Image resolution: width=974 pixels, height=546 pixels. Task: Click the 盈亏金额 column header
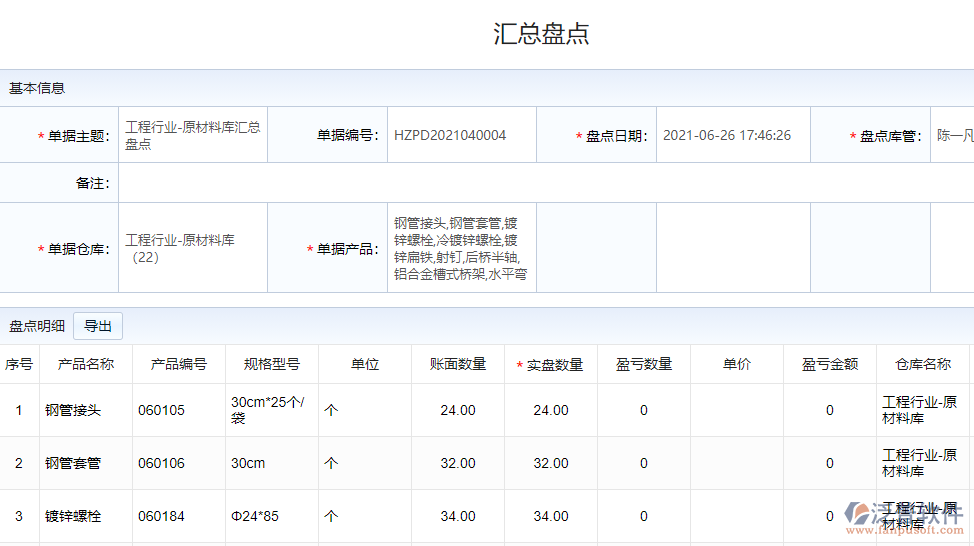[829, 365]
